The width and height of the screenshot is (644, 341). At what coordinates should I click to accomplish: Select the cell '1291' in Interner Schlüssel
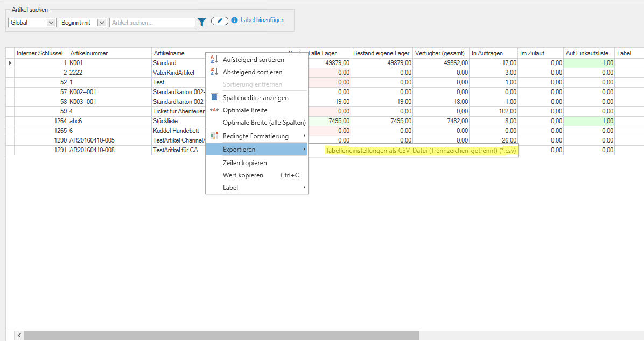coord(41,150)
